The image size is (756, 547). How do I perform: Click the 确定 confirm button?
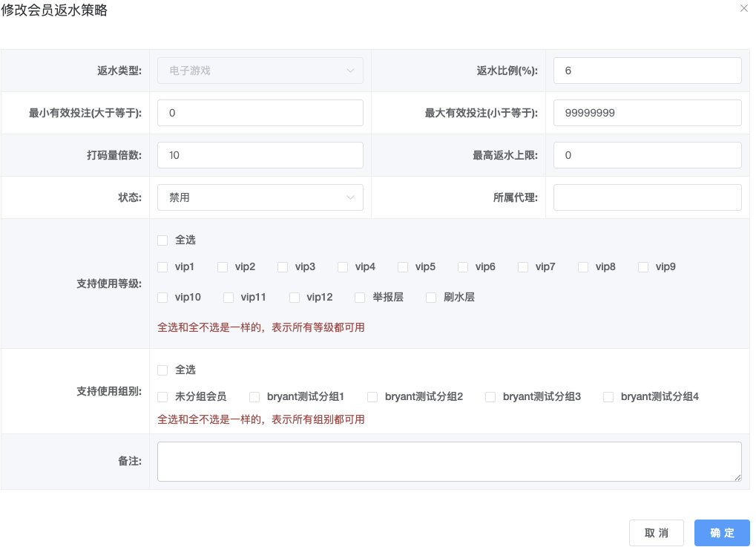[721, 533]
